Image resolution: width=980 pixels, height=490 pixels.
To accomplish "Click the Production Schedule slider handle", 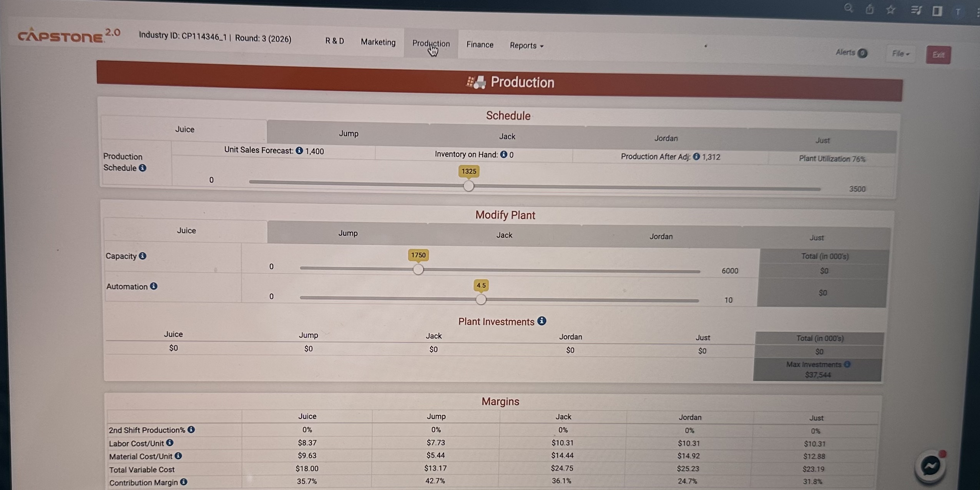I will (468, 186).
